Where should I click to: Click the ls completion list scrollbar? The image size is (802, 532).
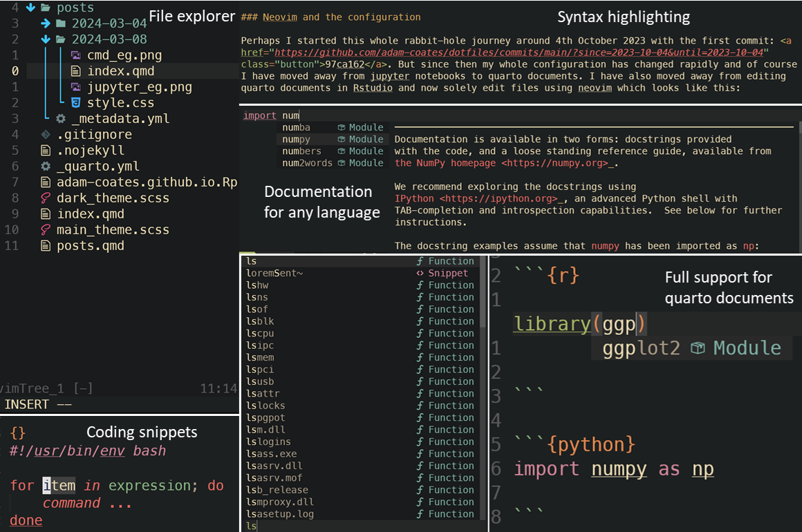click(483, 292)
